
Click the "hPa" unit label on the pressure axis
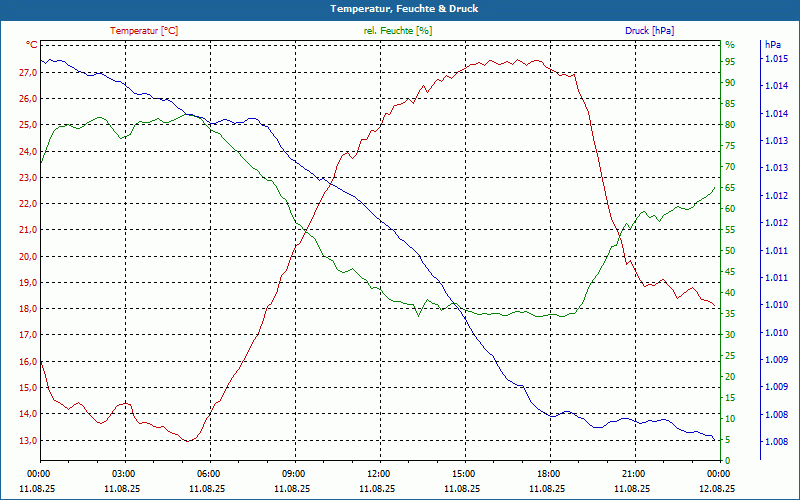click(772, 45)
